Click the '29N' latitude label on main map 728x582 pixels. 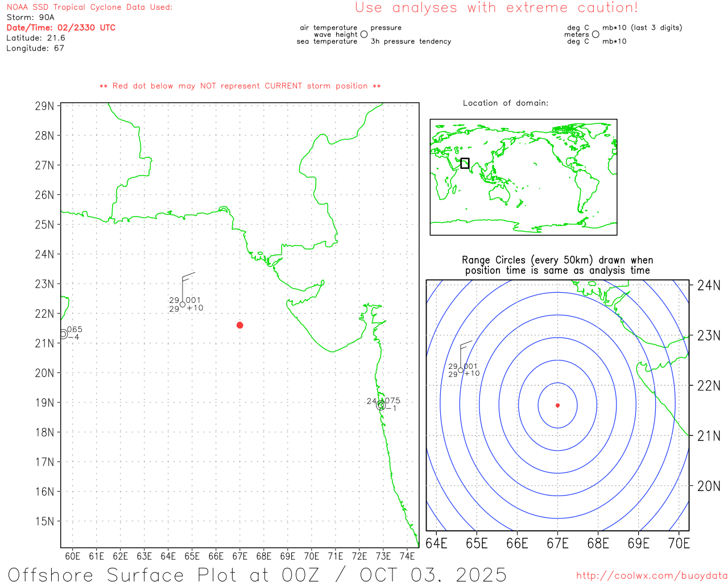tap(44, 106)
